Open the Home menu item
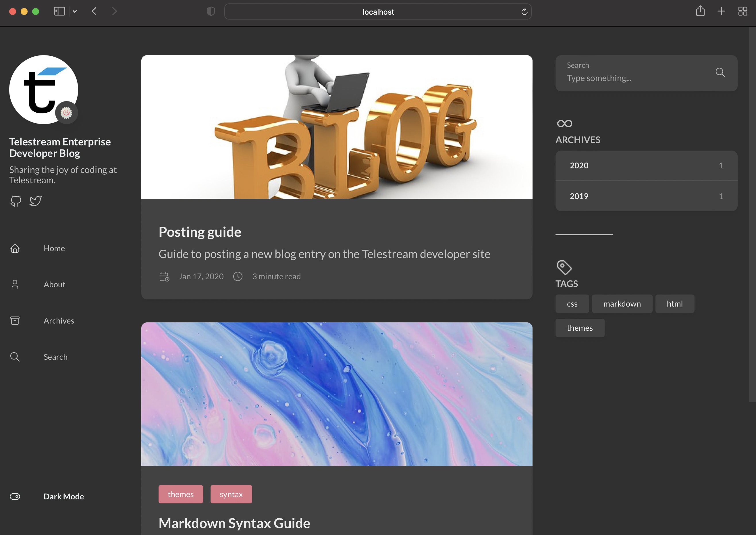Screen dimensions: 756x535 pyautogui.click(x=54, y=248)
